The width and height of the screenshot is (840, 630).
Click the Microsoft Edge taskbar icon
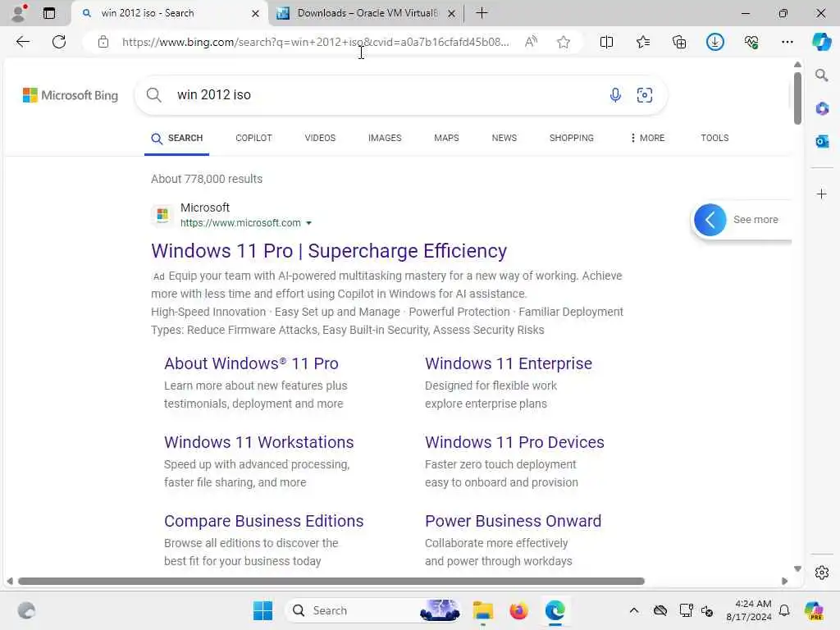555,610
